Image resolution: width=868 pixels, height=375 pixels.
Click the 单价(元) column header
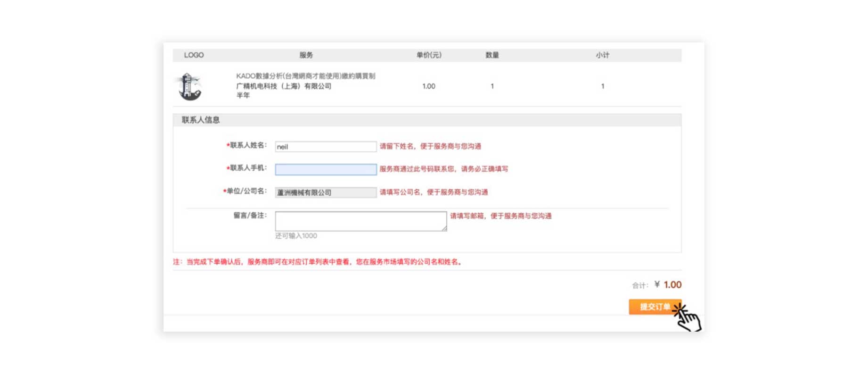pos(429,55)
